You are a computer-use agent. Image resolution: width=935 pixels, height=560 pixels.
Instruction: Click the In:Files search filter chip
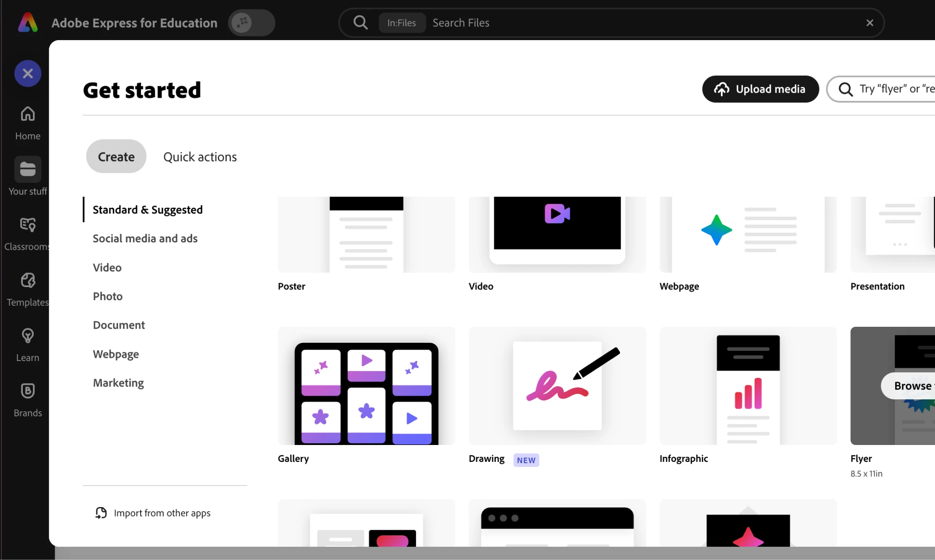click(x=401, y=23)
